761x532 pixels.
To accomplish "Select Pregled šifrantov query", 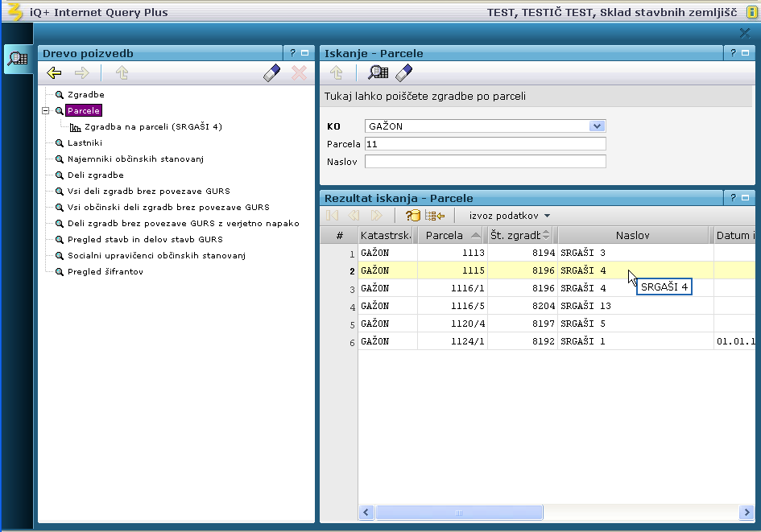I will pyautogui.click(x=105, y=271).
